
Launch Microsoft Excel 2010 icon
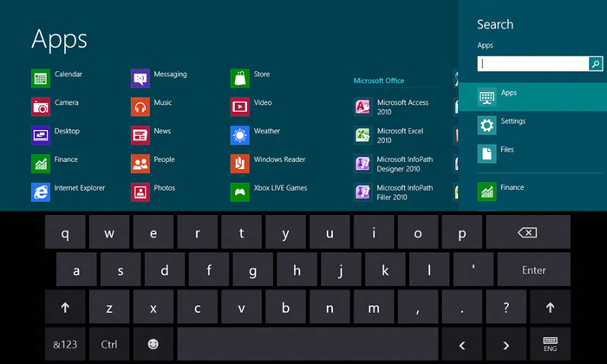(x=363, y=135)
